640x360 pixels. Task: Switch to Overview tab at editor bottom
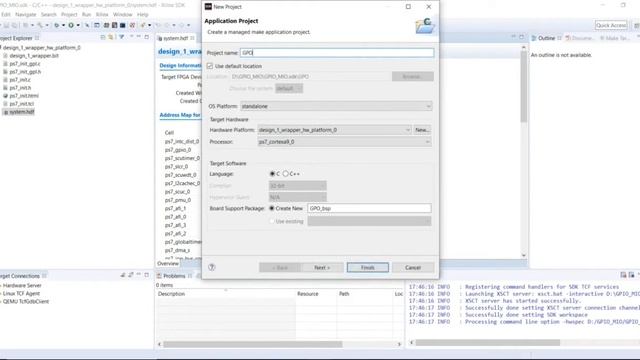coord(168,263)
